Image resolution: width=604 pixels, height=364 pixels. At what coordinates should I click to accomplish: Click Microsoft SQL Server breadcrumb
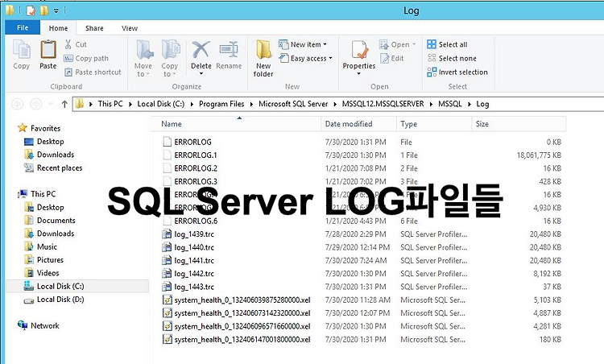tap(293, 104)
